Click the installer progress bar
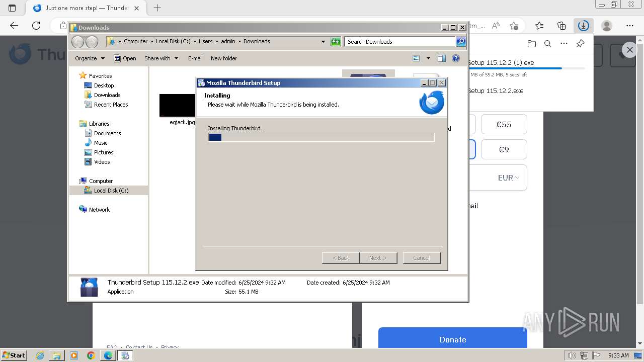The image size is (644, 362). pyautogui.click(x=321, y=137)
